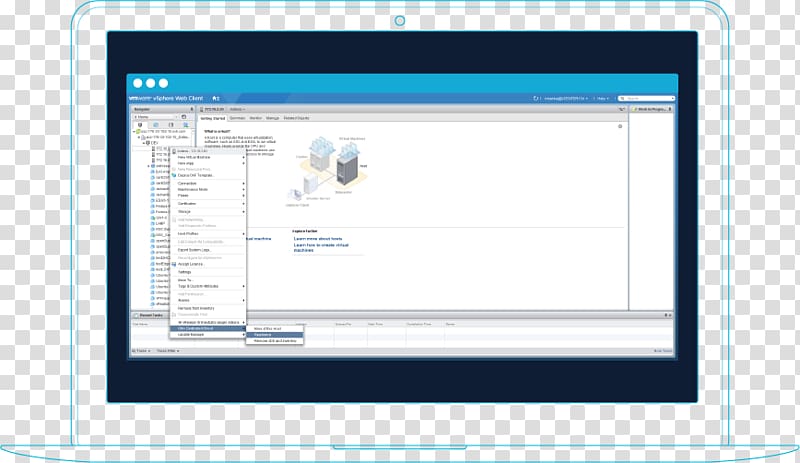Click the refresh icon in top bar
The width and height of the screenshot is (800, 463).
pyautogui.click(x=536, y=99)
